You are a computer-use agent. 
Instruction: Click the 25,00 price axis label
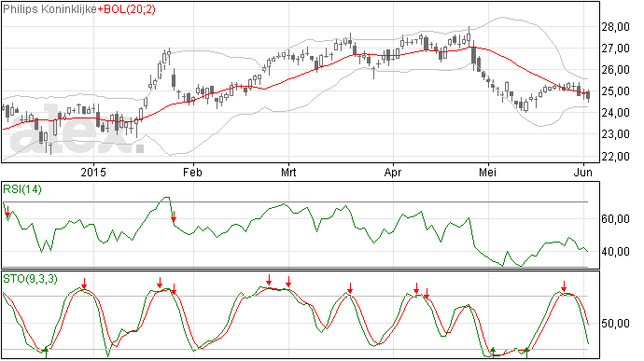(615, 91)
